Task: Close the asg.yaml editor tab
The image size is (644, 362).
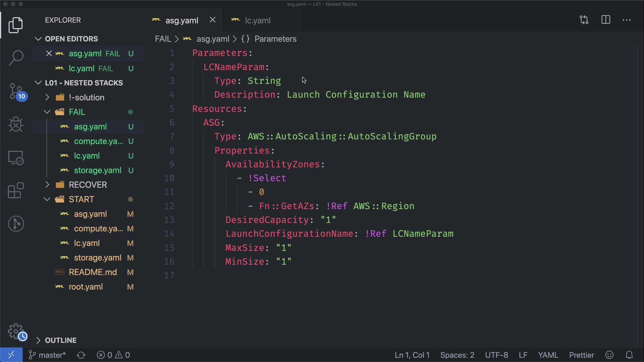Action: click(213, 20)
